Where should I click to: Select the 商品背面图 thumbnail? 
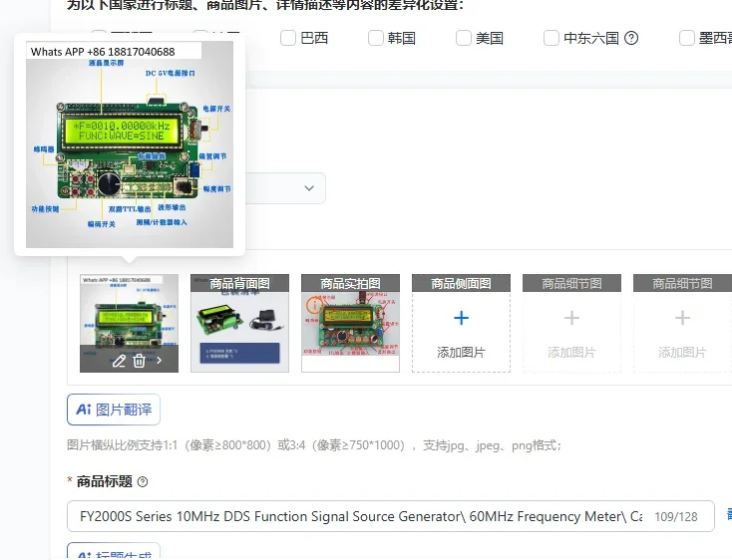coord(240,323)
